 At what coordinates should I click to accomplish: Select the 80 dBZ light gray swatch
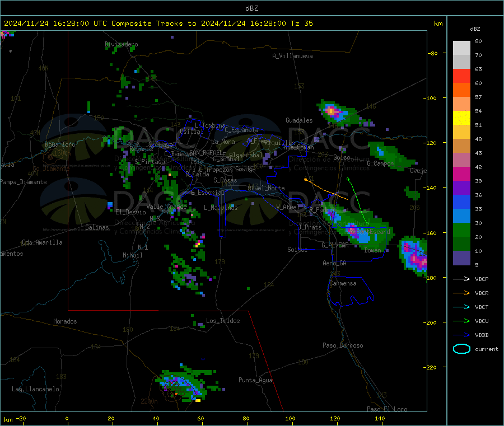(461, 48)
